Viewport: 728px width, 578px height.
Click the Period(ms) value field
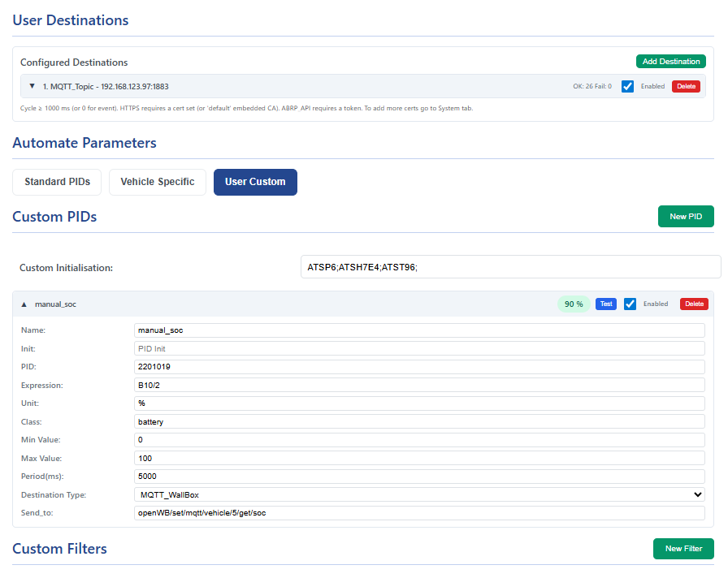pyautogui.click(x=419, y=476)
